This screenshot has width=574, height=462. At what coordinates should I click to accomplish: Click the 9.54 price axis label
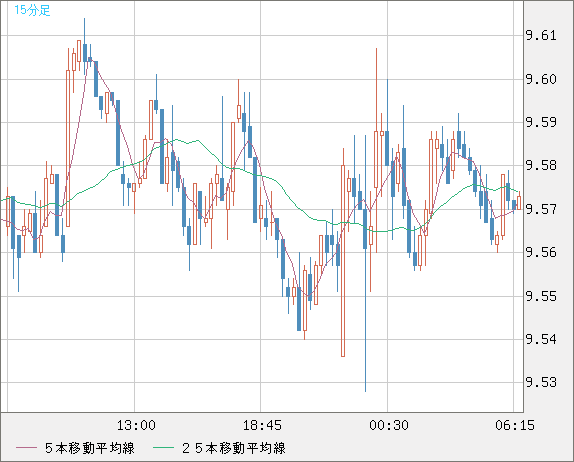click(x=541, y=339)
